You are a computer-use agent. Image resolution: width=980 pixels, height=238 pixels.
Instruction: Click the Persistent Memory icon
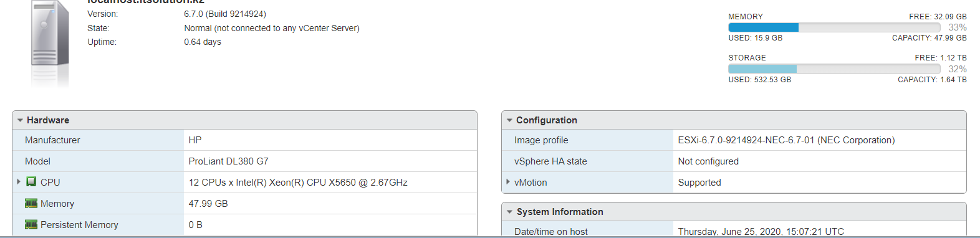31,224
